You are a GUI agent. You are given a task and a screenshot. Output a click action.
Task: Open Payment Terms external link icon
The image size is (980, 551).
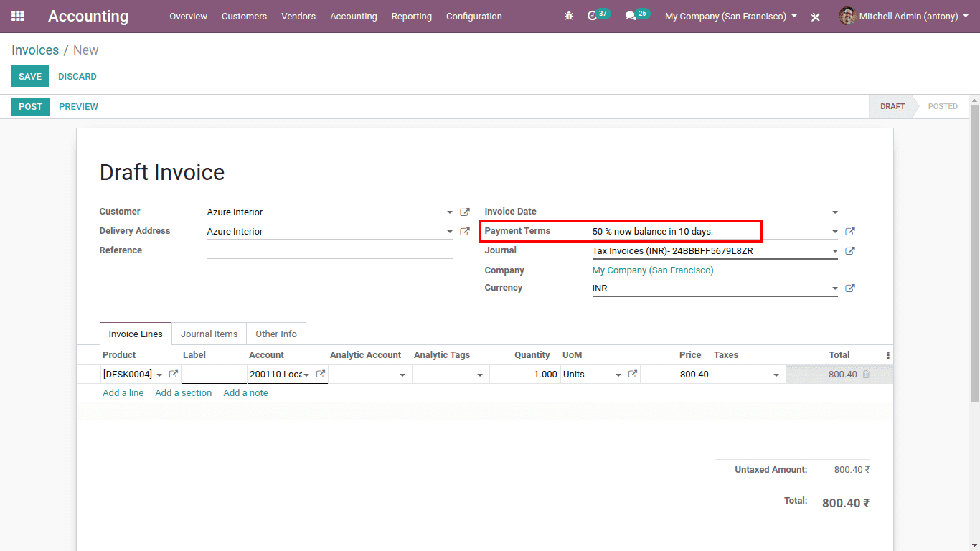click(850, 232)
